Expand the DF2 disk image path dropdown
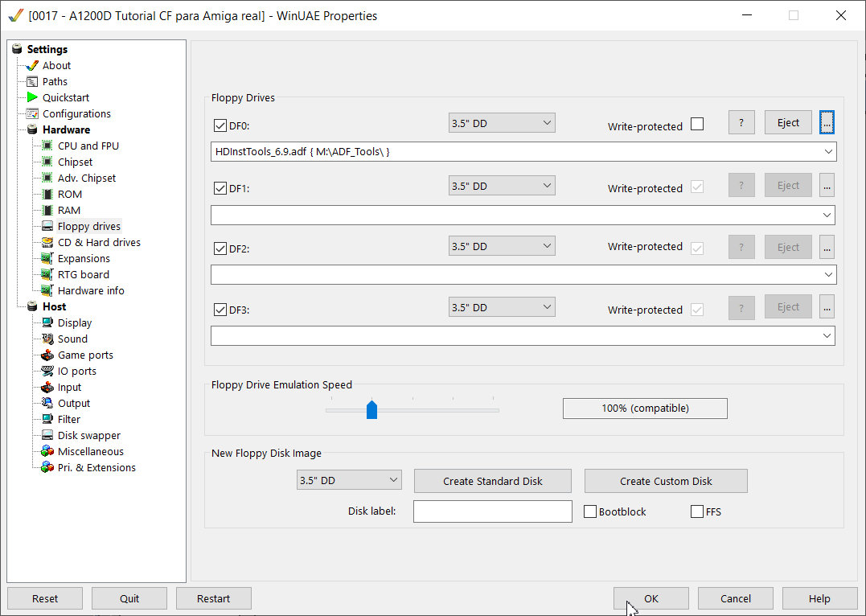866x616 pixels. point(828,274)
